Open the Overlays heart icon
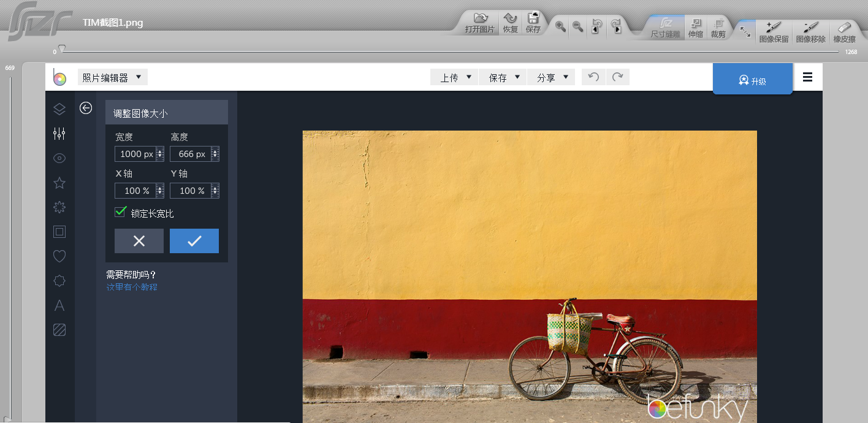Image resolution: width=868 pixels, height=423 pixels. 59,256
